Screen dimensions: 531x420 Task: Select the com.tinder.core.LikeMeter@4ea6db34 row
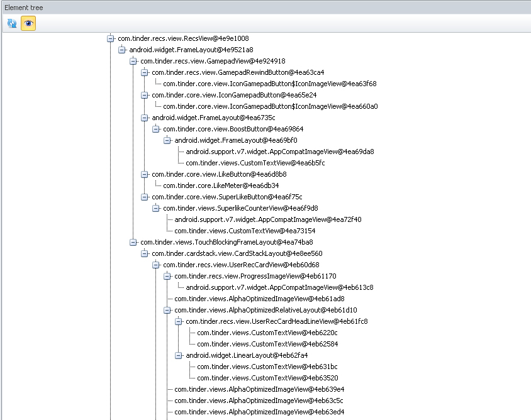click(221, 185)
